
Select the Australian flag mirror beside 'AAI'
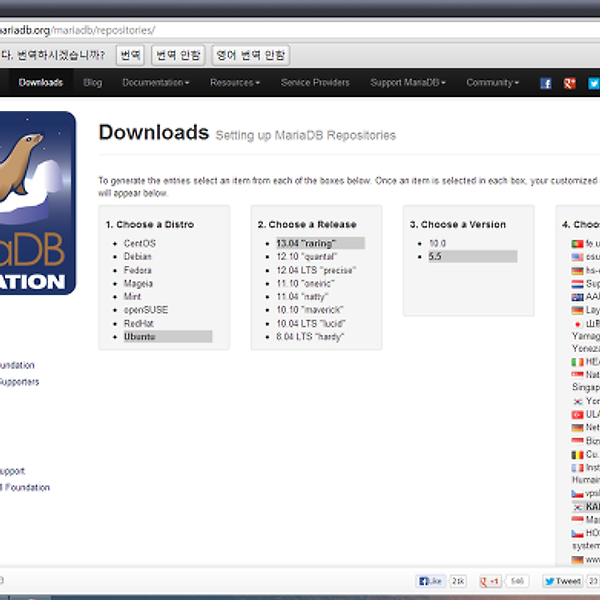(577, 297)
